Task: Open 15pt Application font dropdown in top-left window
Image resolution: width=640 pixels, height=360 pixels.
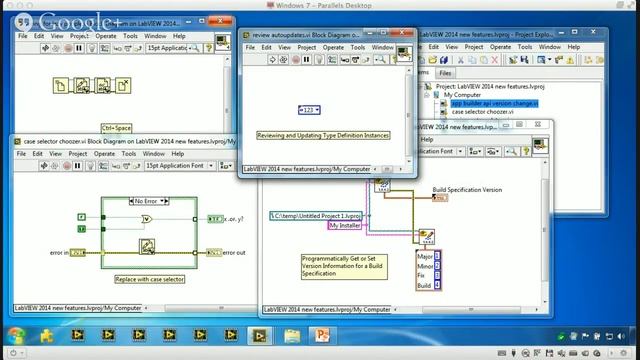Action: (170, 48)
